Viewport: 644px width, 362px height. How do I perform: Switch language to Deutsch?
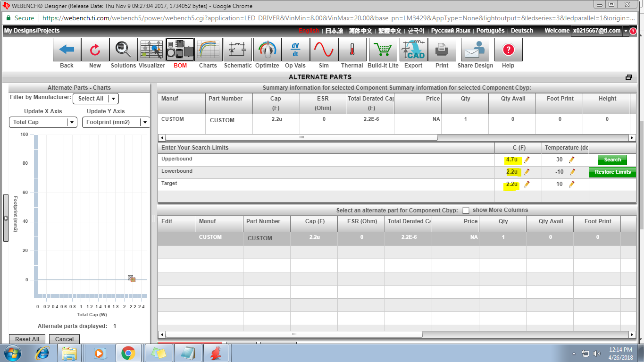point(522,31)
